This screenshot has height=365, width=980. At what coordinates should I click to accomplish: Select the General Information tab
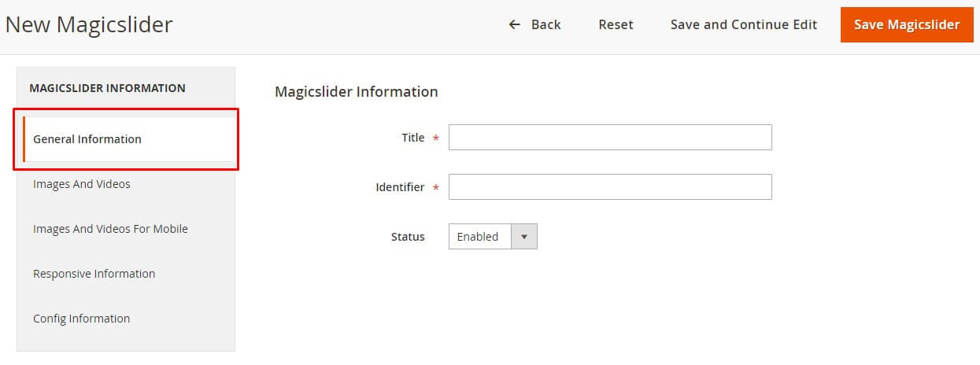[87, 139]
